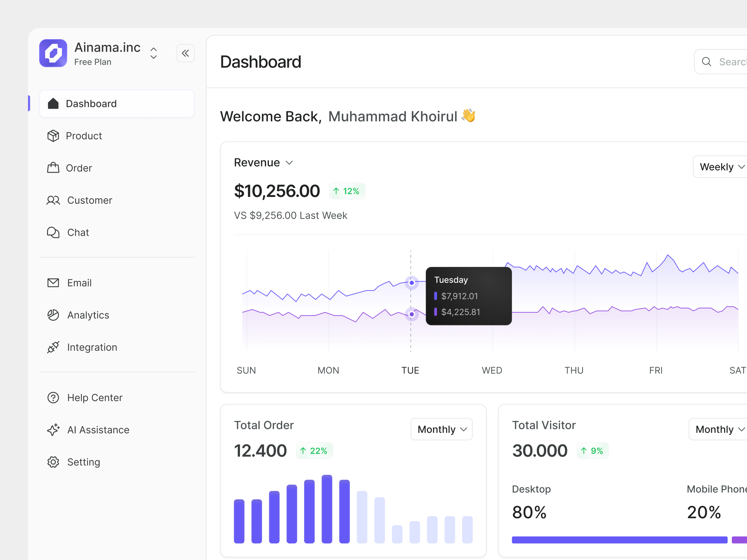Click the Setting gear icon
The width and height of the screenshot is (747, 560).
point(53,462)
